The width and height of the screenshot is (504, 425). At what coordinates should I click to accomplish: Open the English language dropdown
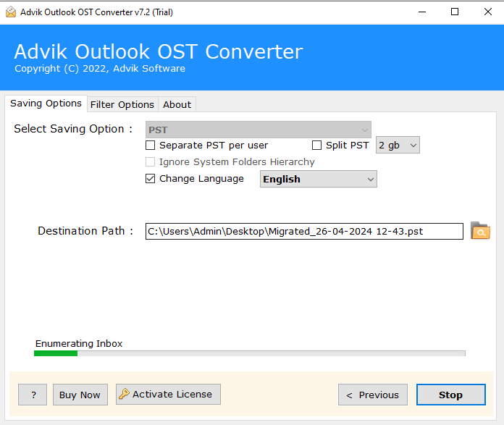318,179
